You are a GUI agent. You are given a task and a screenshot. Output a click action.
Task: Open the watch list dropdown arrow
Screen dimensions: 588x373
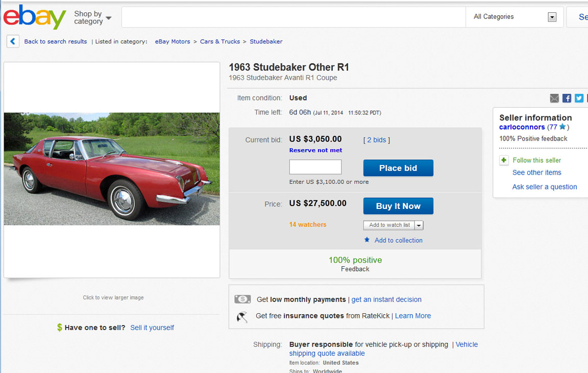419,225
